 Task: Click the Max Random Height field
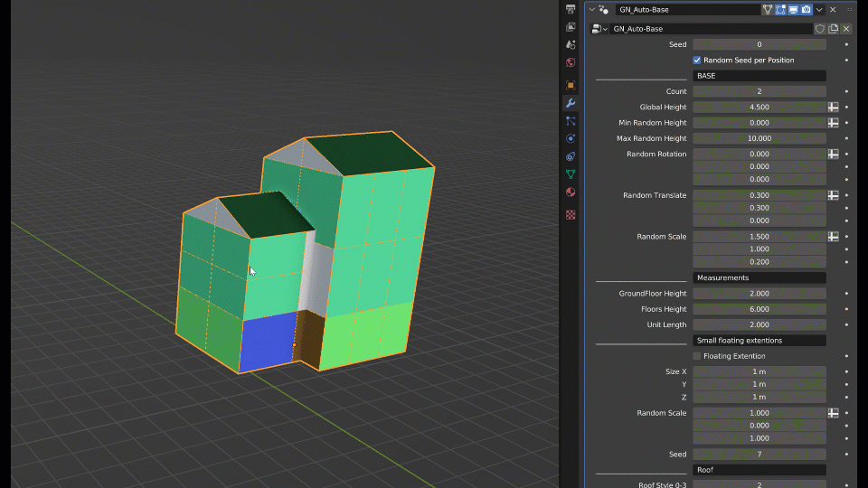pyautogui.click(x=759, y=138)
